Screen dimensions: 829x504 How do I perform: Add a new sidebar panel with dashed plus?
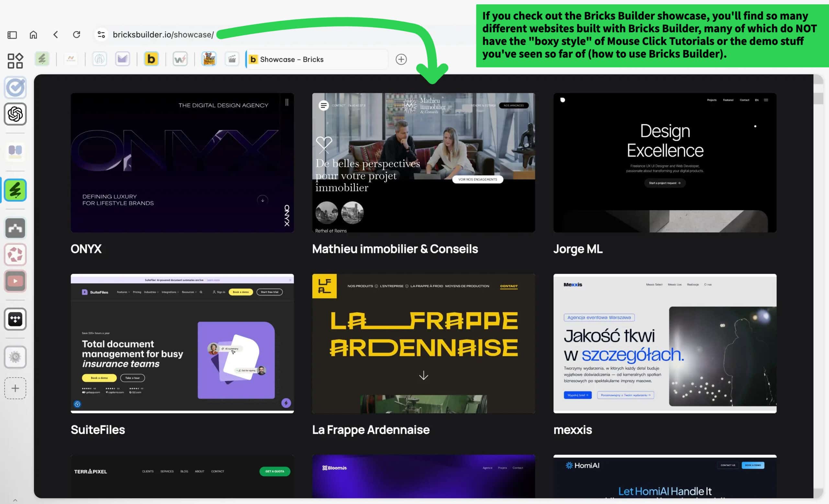pyautogui.click(x=15, y=388)
